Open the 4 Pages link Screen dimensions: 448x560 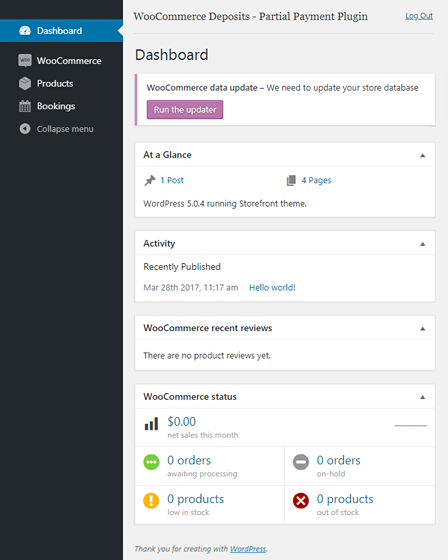click(316, 180)
